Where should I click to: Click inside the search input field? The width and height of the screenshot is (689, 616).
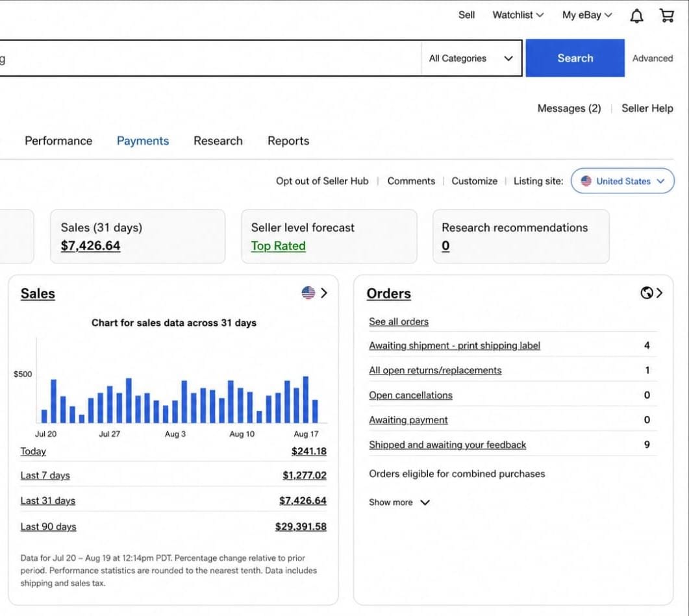[x=210, y=58]
